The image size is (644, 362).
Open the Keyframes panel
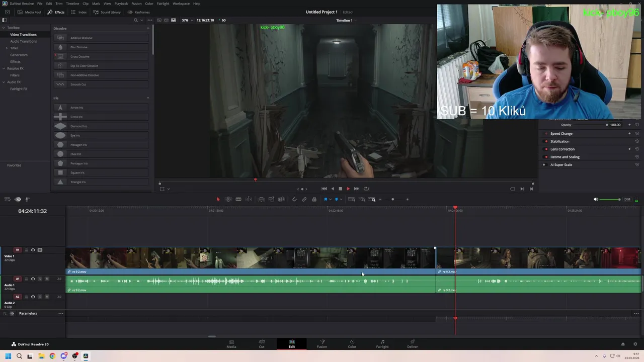(x=139, y=12)
